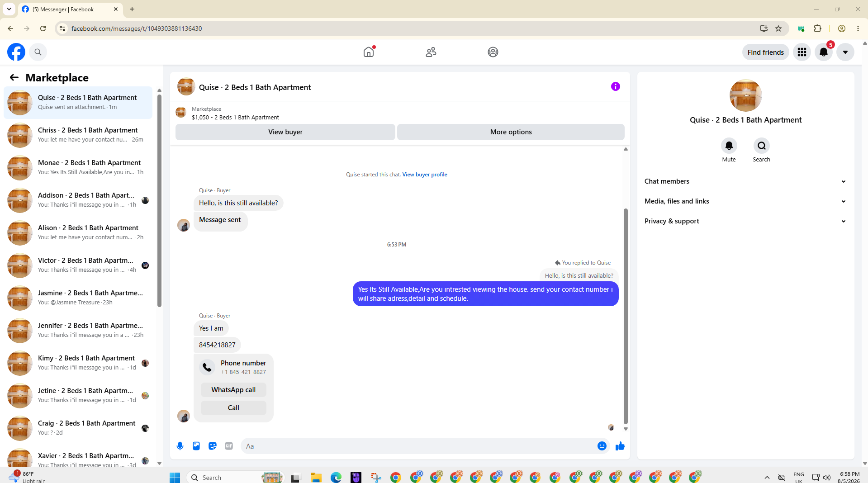Focus the Aa message input field

pos(418,446)
